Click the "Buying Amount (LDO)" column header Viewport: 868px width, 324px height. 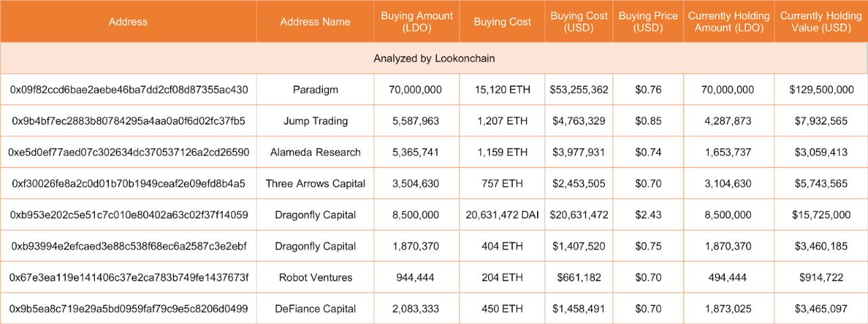416,22
